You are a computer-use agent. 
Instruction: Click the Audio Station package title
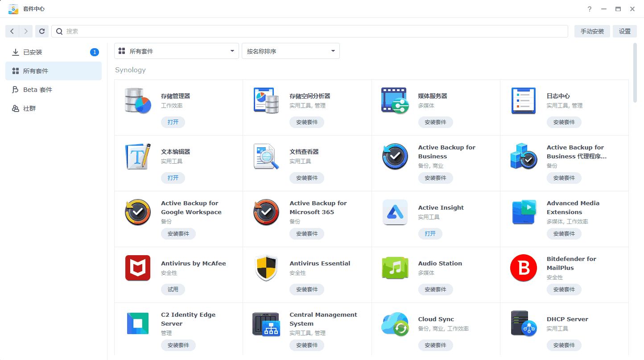tap(440, 264)
